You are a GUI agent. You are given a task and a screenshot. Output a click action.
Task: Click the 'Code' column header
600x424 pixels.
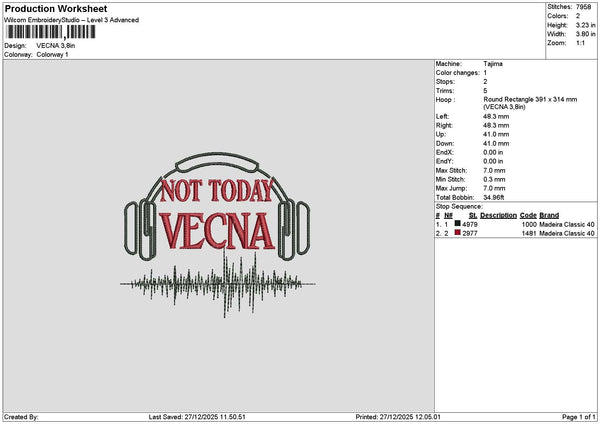coord(528,215)
